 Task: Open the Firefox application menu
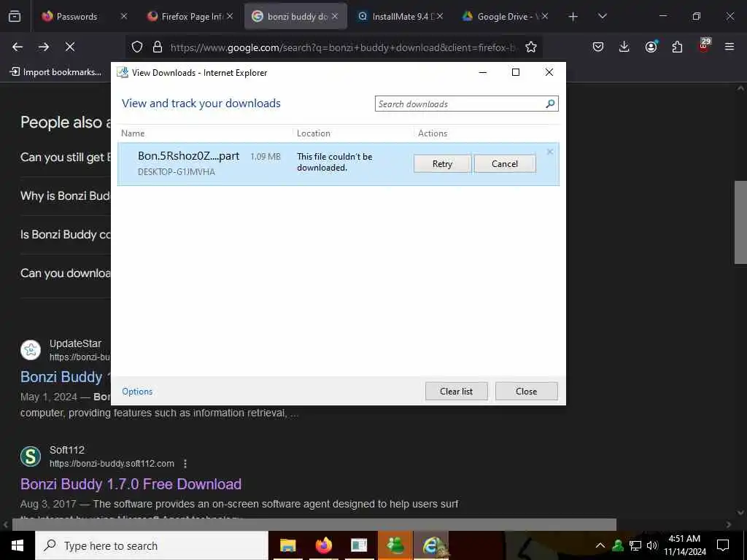pyautogui.click(x=729, y=47)
